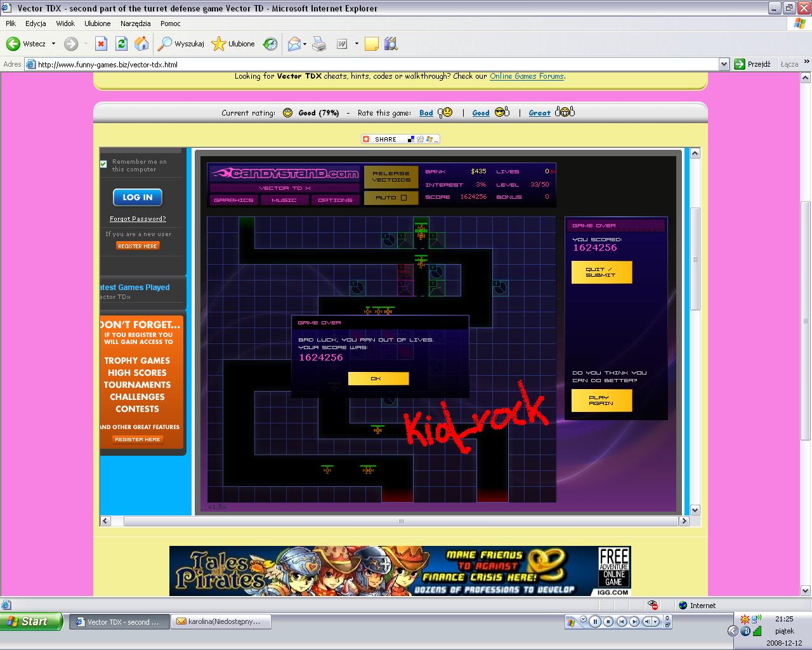Toggle the Remember me checkbox
This screenshot has width=812, height=650.
point(103,164)
